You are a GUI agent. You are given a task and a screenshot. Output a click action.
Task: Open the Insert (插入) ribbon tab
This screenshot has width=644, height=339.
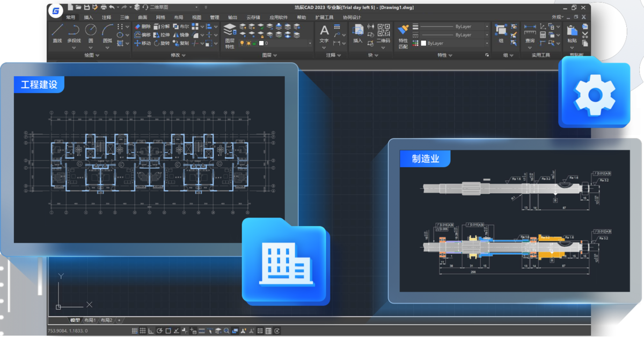click(89, 17)
